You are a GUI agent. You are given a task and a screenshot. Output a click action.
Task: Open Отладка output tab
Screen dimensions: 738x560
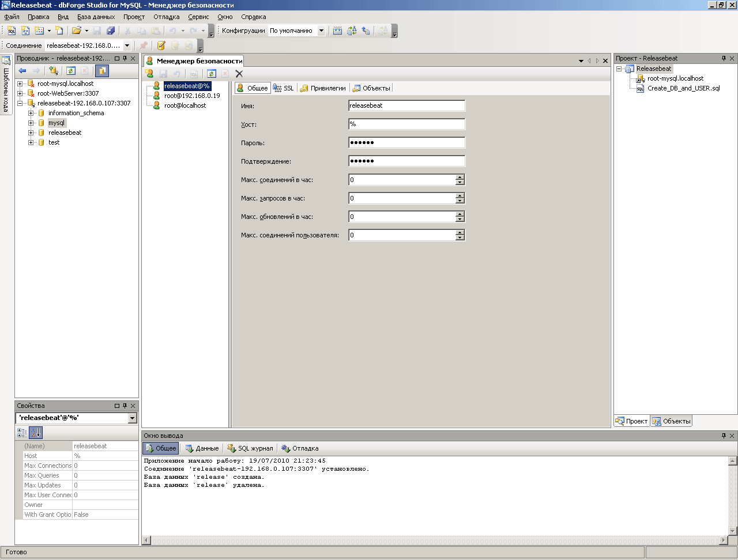point(300,448)
